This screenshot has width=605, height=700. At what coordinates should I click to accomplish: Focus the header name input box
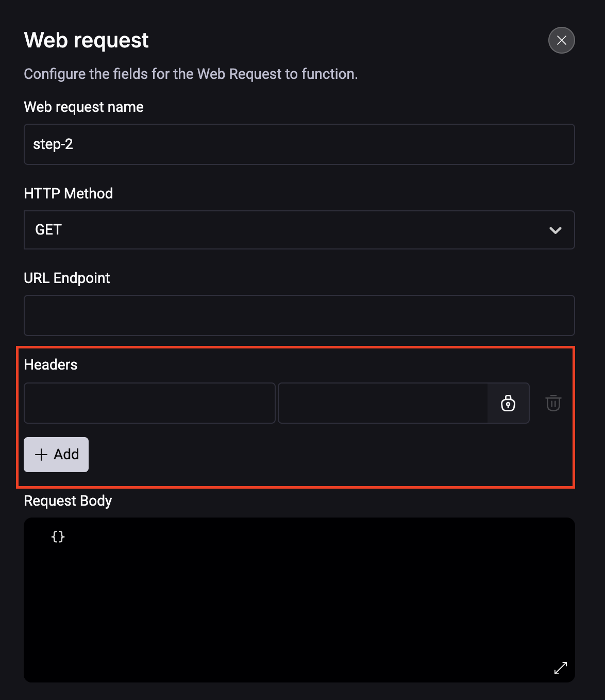[x=149, y=403]
